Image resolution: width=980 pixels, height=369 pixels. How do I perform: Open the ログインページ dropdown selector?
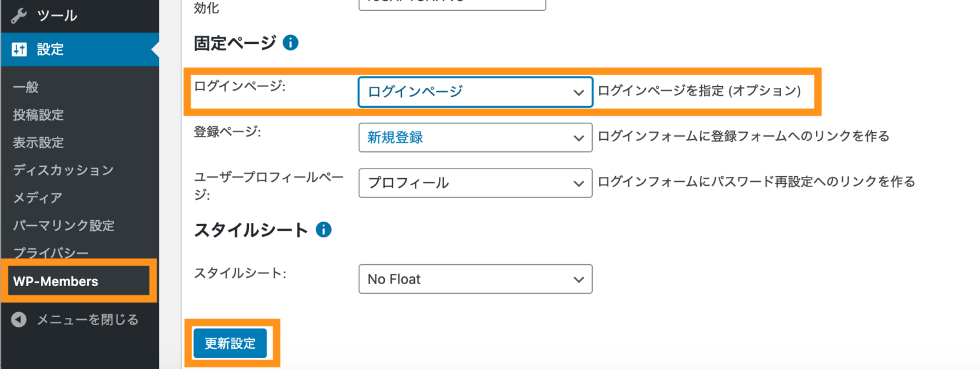475,92
